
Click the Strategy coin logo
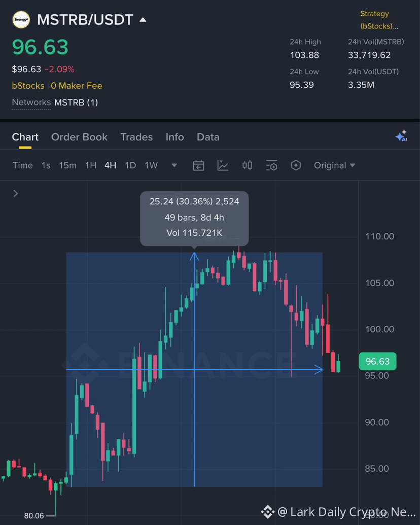click(x=21, y=20)
